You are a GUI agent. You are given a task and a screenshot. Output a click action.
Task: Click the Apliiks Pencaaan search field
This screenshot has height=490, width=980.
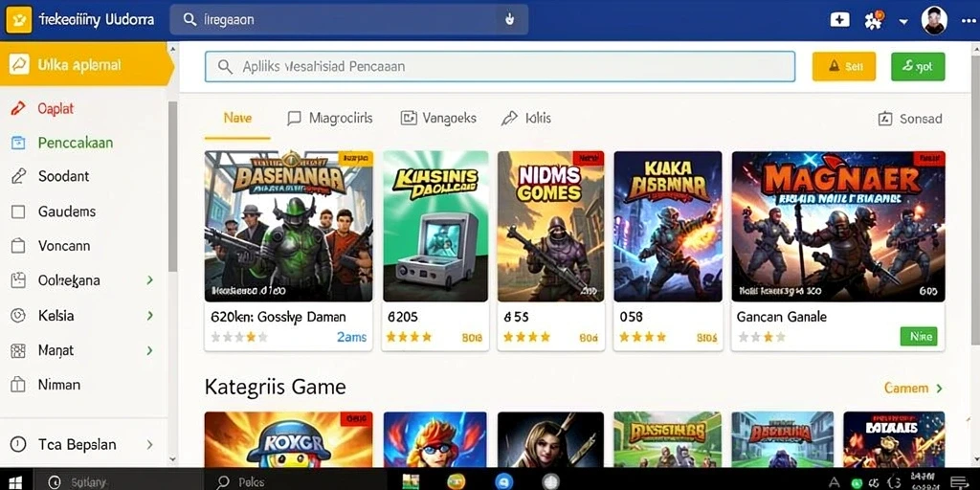[x=500, y=66]
